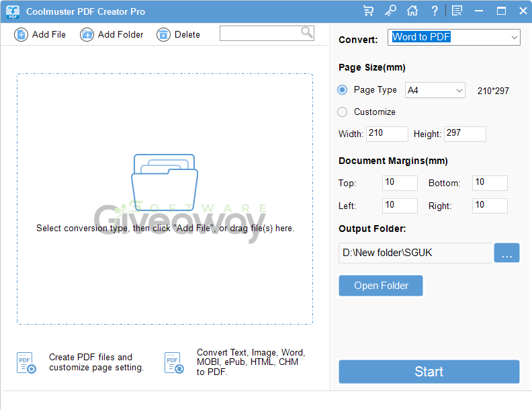Click the Add Folder label
532x412 pixels.
tap(120, 35)
